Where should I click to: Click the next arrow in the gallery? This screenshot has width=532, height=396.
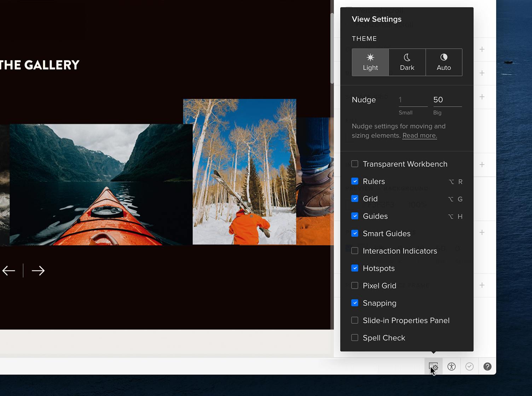pos(38,270)
